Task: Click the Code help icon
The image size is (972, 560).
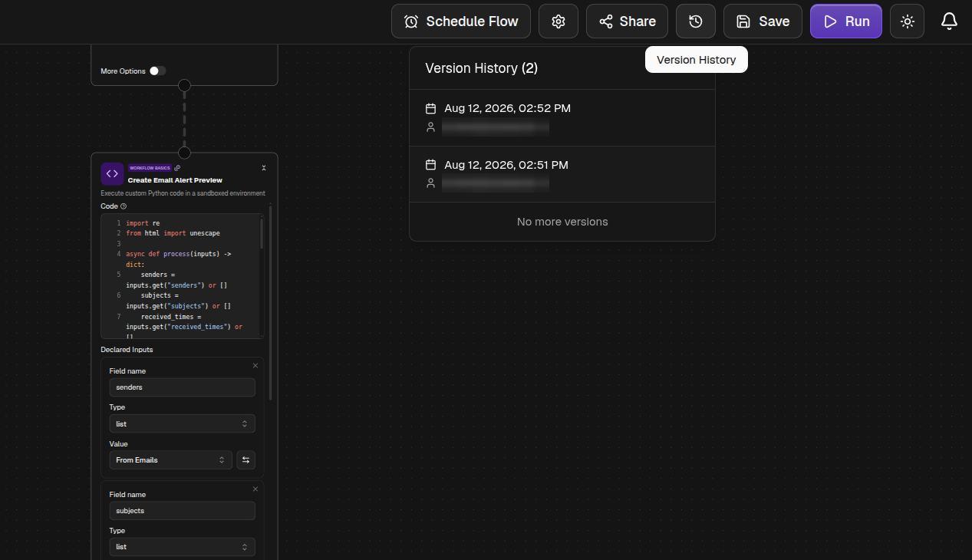Action: click(124, 206)
